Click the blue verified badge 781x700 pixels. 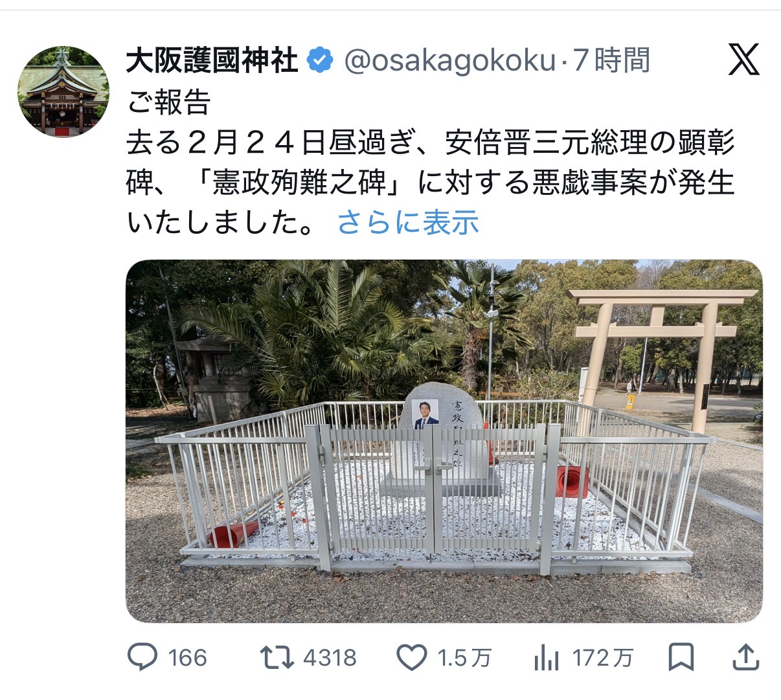[x=320, y=61]
